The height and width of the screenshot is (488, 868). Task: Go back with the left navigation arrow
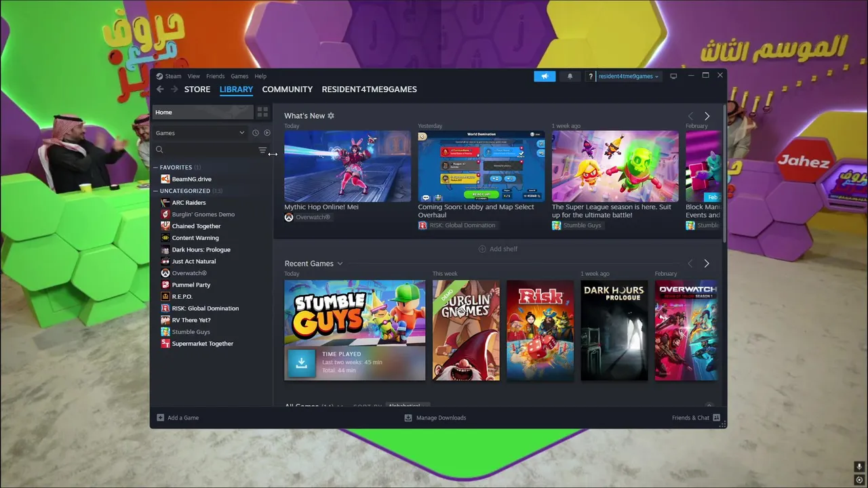pos(160,89)
